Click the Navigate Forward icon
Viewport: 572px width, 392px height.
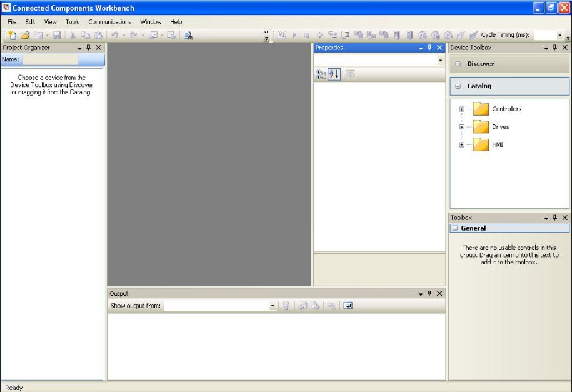pyautogui.click(x=171, y=35)
